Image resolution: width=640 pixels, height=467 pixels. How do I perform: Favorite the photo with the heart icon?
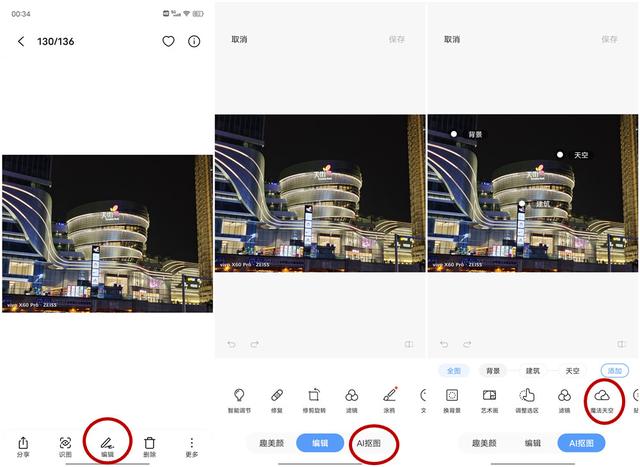[168, 41]
